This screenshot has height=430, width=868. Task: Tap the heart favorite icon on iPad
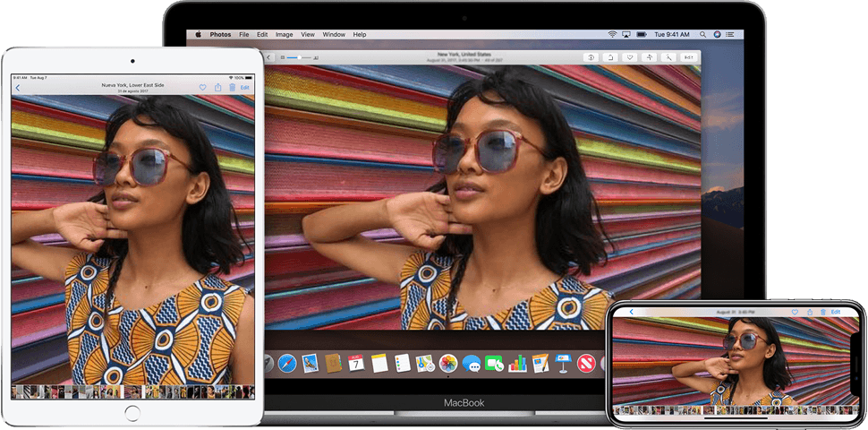202,88
